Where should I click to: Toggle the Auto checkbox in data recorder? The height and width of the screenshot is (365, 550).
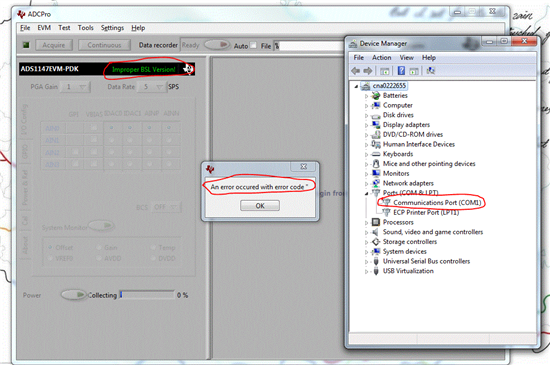(x=253, y=46)
